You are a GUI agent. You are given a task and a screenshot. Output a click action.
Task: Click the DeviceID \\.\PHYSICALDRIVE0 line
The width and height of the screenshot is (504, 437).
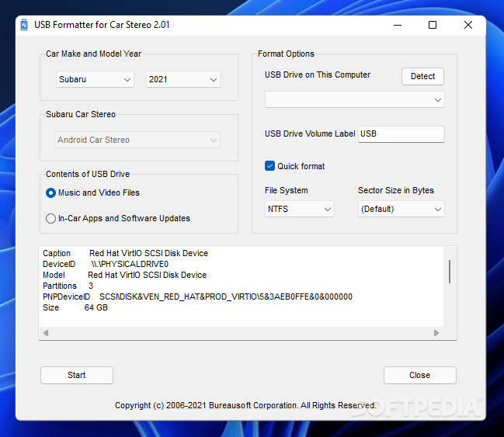click(106, 264)
